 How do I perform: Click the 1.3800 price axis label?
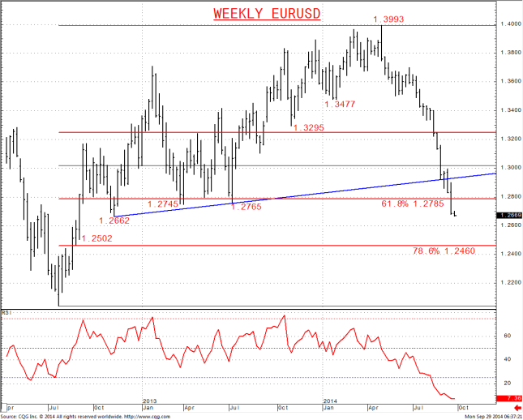coord(511,53)
